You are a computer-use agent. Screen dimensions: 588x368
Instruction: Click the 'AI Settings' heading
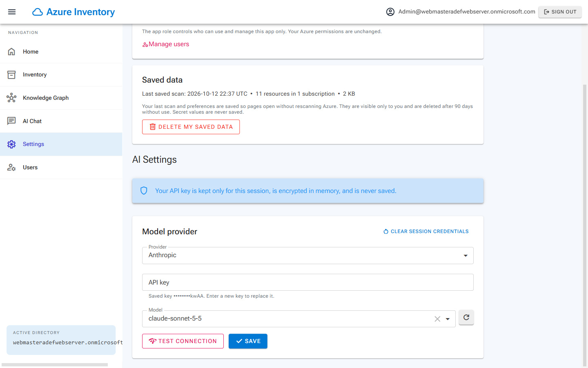tap(154, 159)
